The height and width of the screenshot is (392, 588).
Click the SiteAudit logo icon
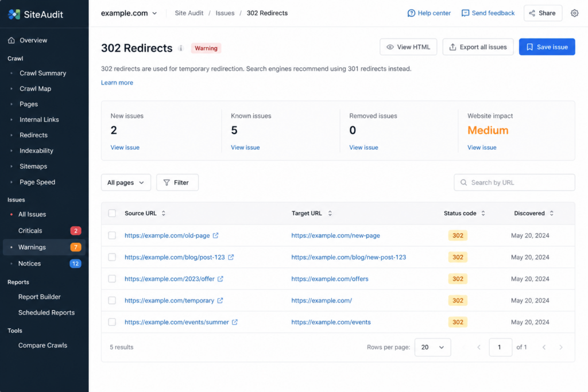[14, 14]
